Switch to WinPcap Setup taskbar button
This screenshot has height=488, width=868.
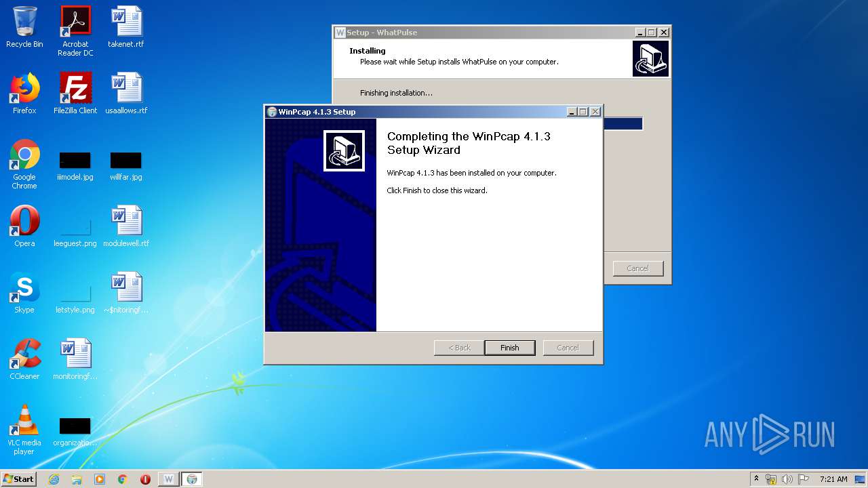coord(192,479)
